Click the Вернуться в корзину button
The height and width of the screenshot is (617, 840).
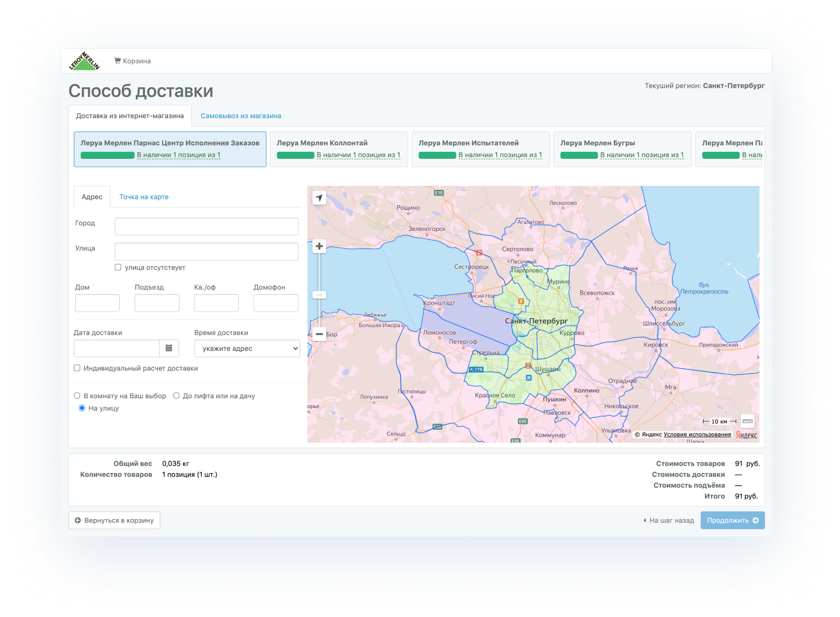(114, 520)
